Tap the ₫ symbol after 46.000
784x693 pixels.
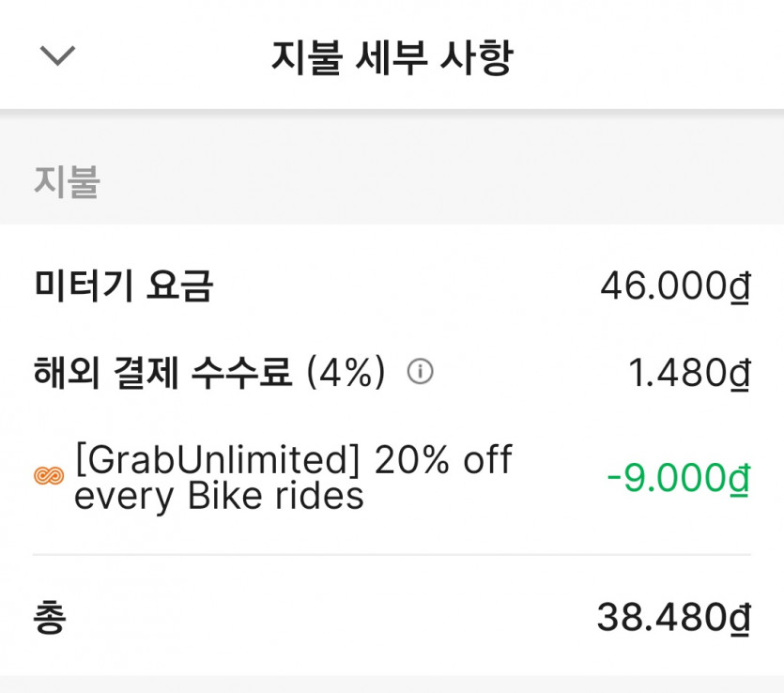click(x=740, y=286)
